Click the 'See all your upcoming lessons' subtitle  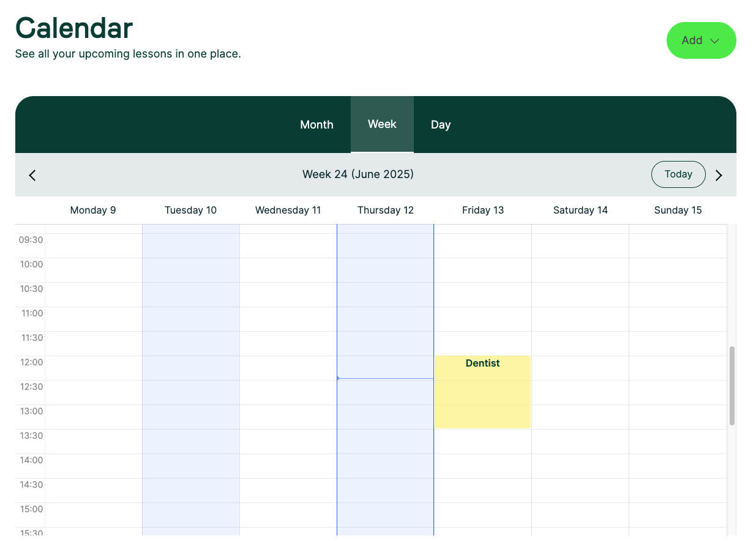pos(128,54)
